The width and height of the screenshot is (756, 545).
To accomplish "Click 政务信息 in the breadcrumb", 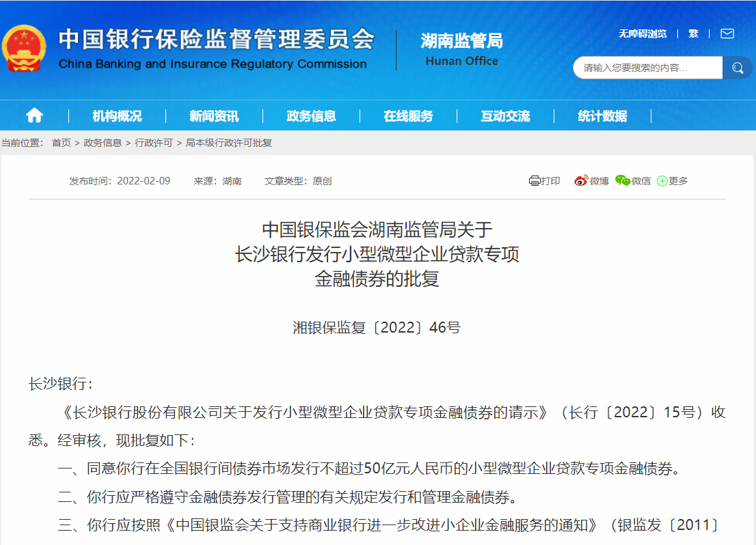I will 103,143.
